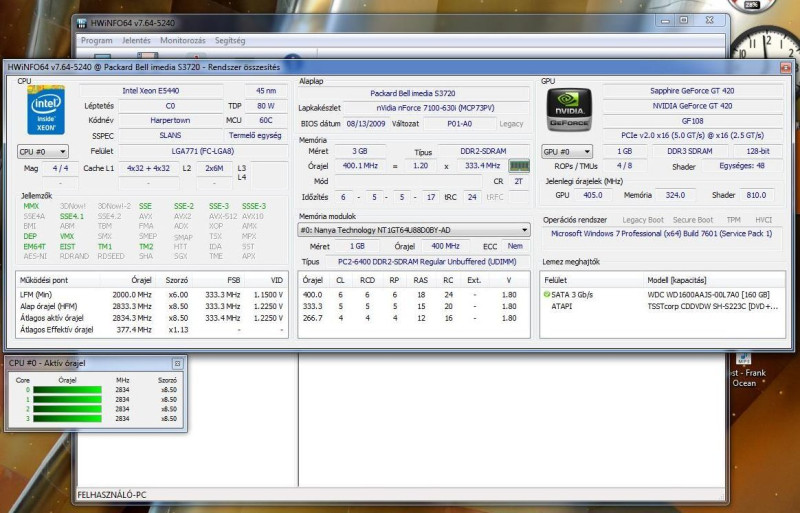Viewport: 800px width, 513px height.
Task: Click the BIOS date 08/13/2009 value
Action: 365,124
